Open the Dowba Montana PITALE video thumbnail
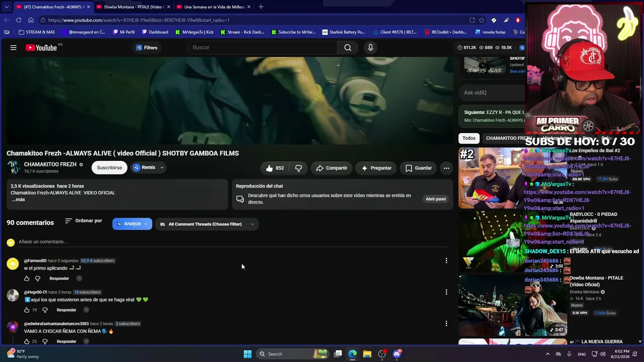644x362 pixels. click(513, 305)
